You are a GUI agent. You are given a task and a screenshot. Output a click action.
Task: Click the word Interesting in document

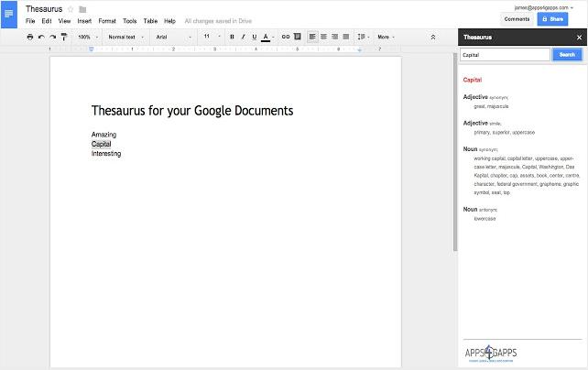click(106, 154)
